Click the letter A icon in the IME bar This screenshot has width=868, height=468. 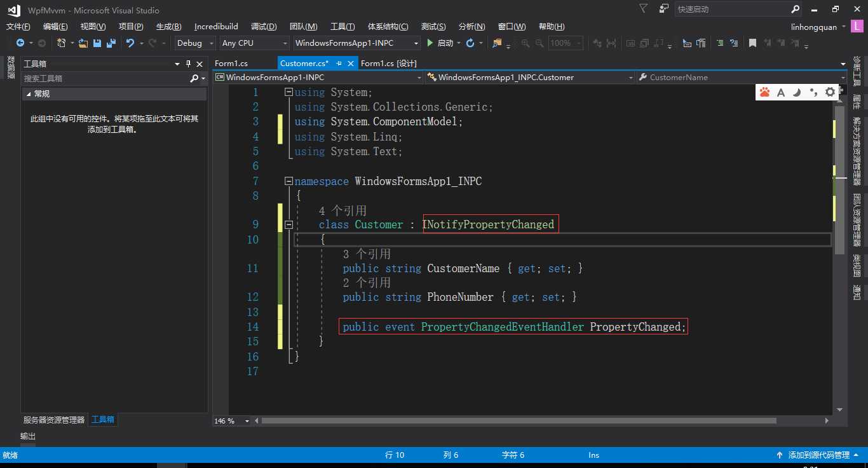click(781, 92)
